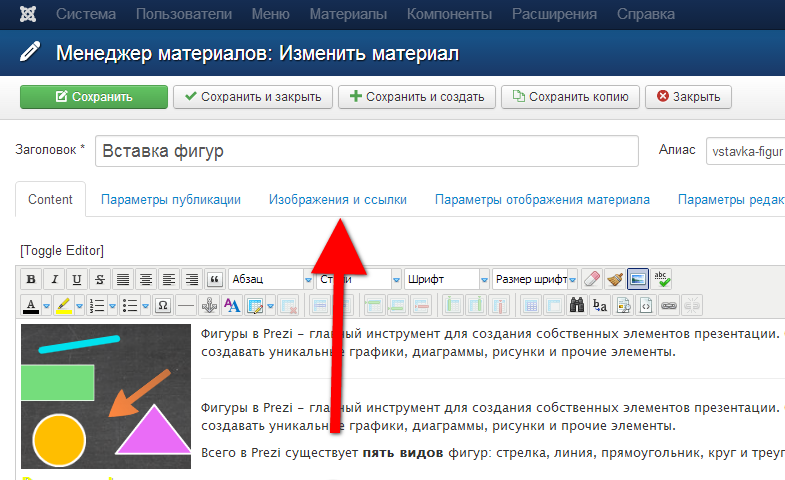
Task: Open the Материалы menu in top bar
Action: click(348, 15)
